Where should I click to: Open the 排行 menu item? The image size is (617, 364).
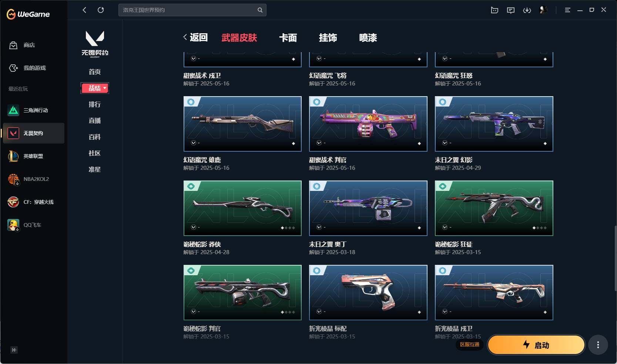[x=95, y=104]
